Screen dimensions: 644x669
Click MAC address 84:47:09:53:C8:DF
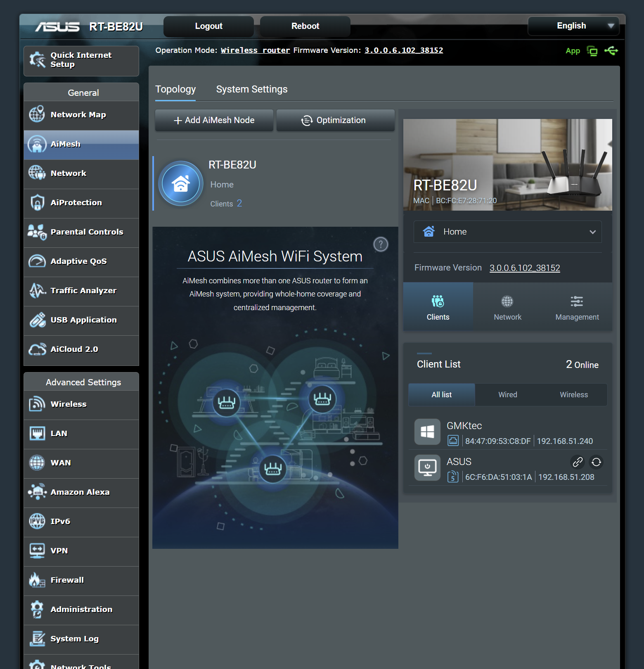[x=498, y=441]
